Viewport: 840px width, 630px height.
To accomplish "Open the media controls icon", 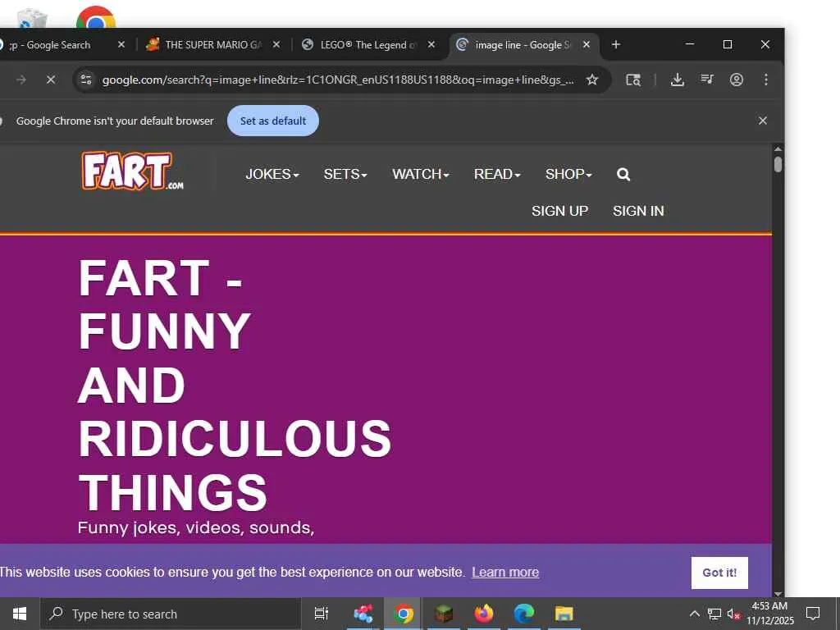I will tap(707, 80).
